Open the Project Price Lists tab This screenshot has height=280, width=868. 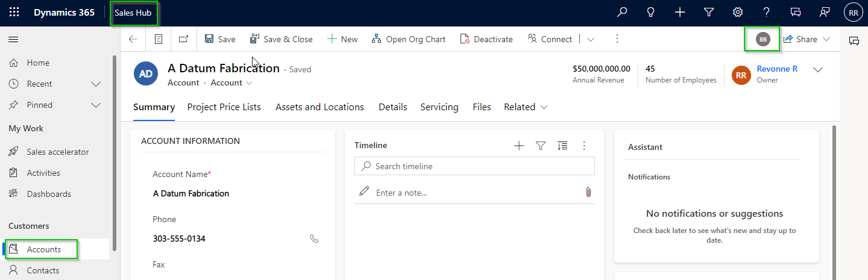[x=224, y=107]
